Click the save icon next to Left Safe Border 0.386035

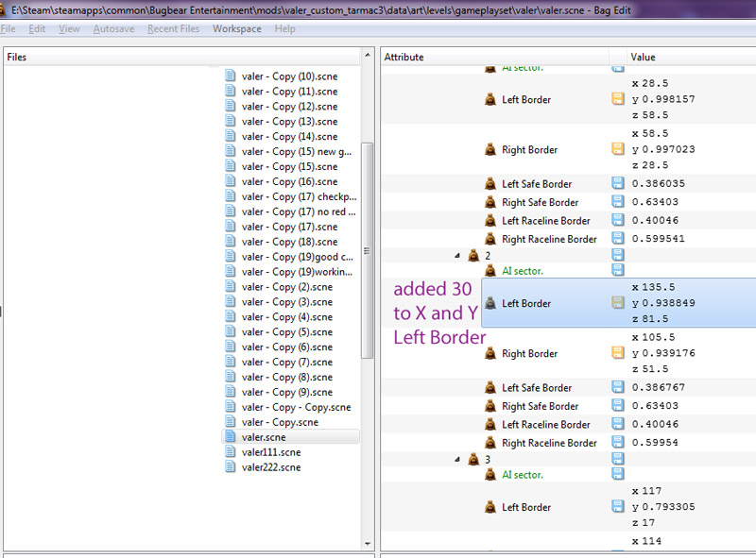coord(618,183)
